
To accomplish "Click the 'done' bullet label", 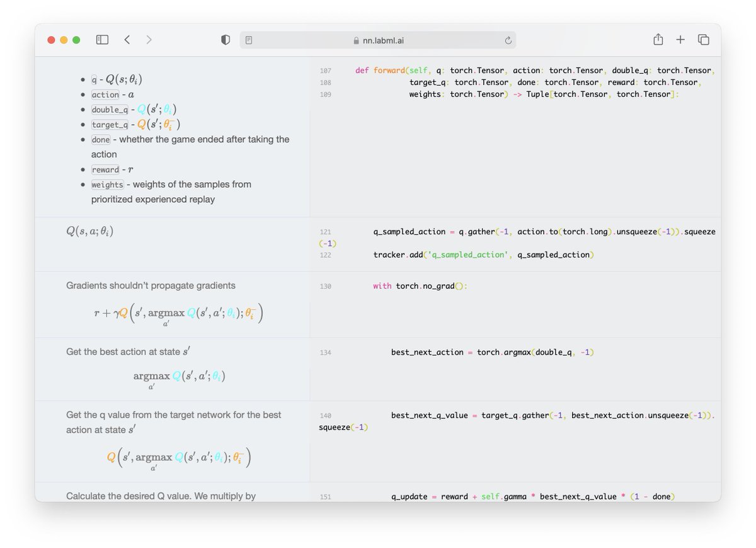I will tap(101, 139).
